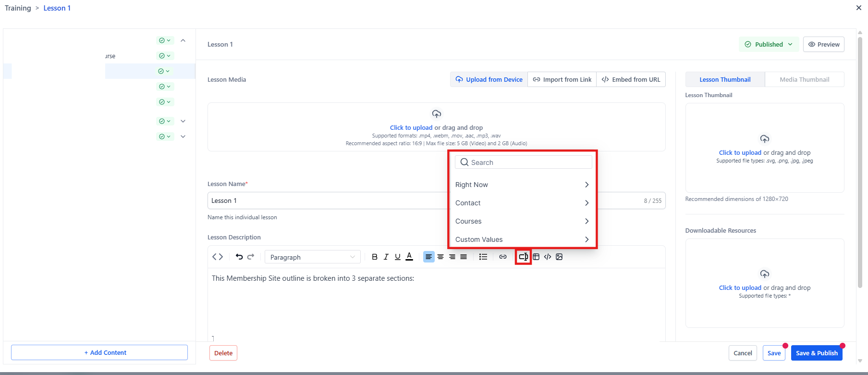
Task: Open the text color picker
Action: tap(409, 257)
